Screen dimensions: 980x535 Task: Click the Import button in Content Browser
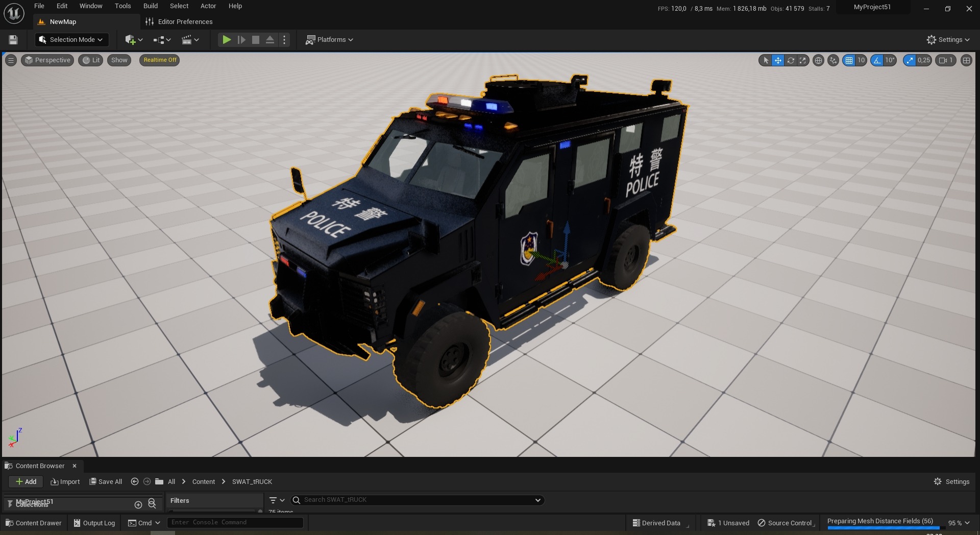coord(65,482)
